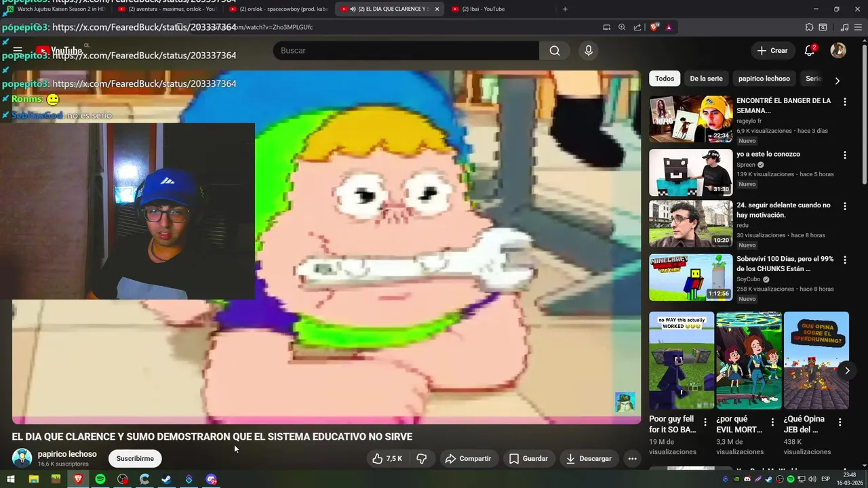Switch to the 'Ibai - YouTube' tab
Image resolution: width=868 pixels, height=488 pixels.
[x=498, y=9]
